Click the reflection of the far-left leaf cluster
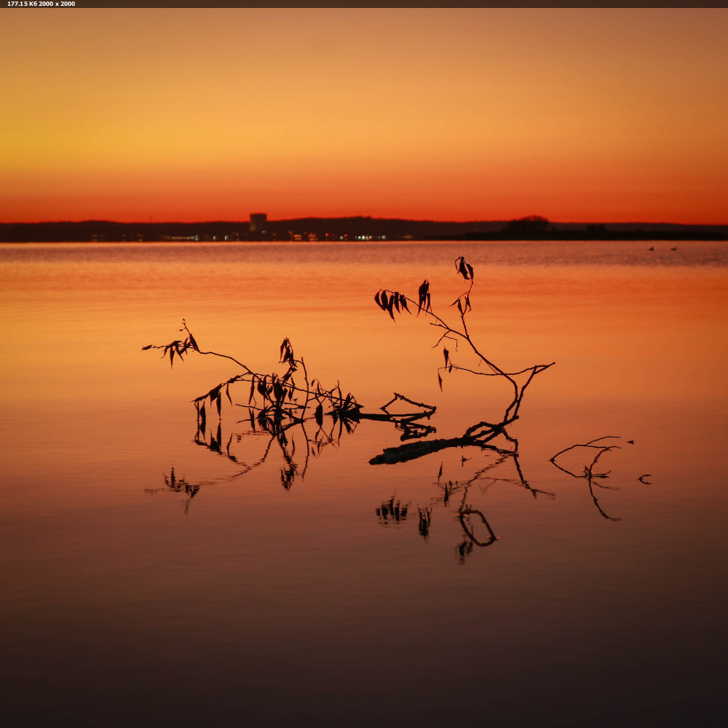The width and height of the screenshot is (728, 728). (x=178, y=485)
